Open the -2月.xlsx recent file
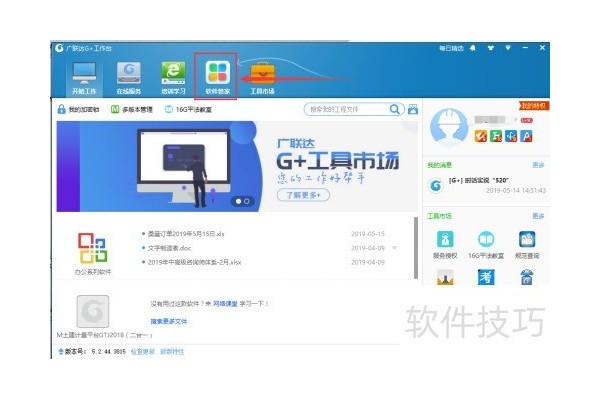The height and width of the screenshot is (400, 600). coord(194,262)
